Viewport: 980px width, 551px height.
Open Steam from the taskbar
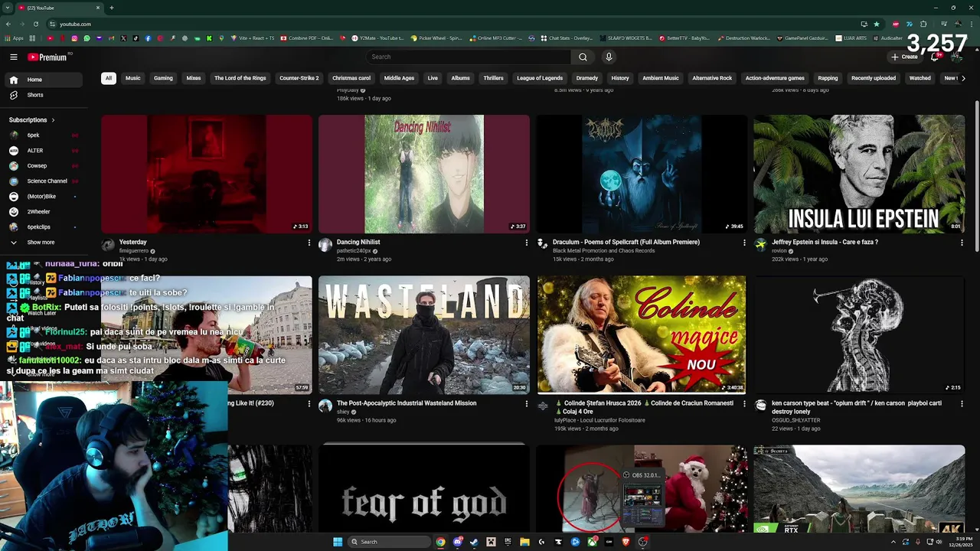pyautogui.click(x=474, y=542)
